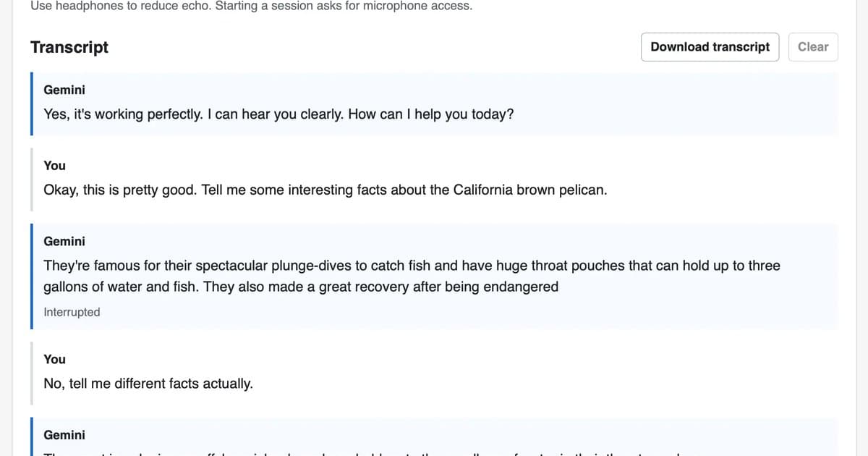Viewport: 868px width, 456px height.
Task: Click the "spectacular plunge-dives" response line
Action: (412, 266)
